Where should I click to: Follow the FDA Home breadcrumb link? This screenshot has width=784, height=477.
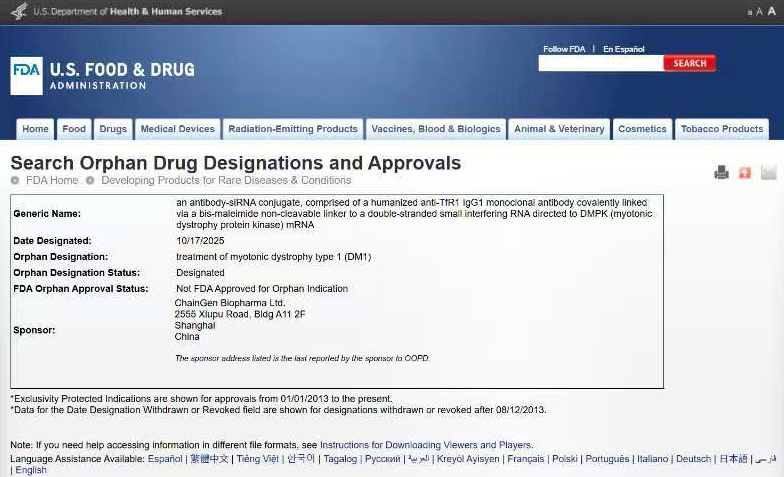[52, 181]
